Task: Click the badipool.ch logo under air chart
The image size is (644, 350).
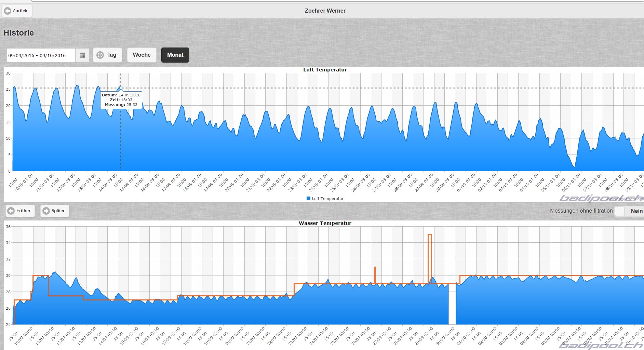Action: tap(601, 198)
